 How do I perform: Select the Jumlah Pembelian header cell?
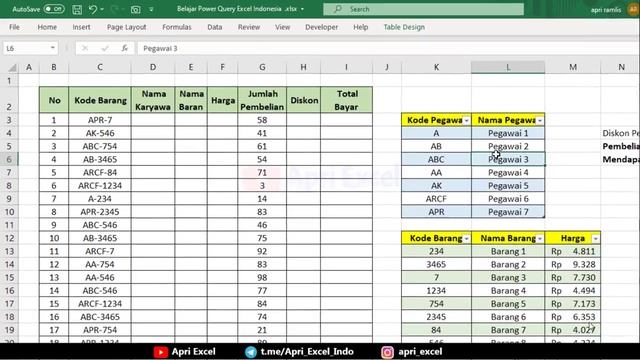coord(262,100)
